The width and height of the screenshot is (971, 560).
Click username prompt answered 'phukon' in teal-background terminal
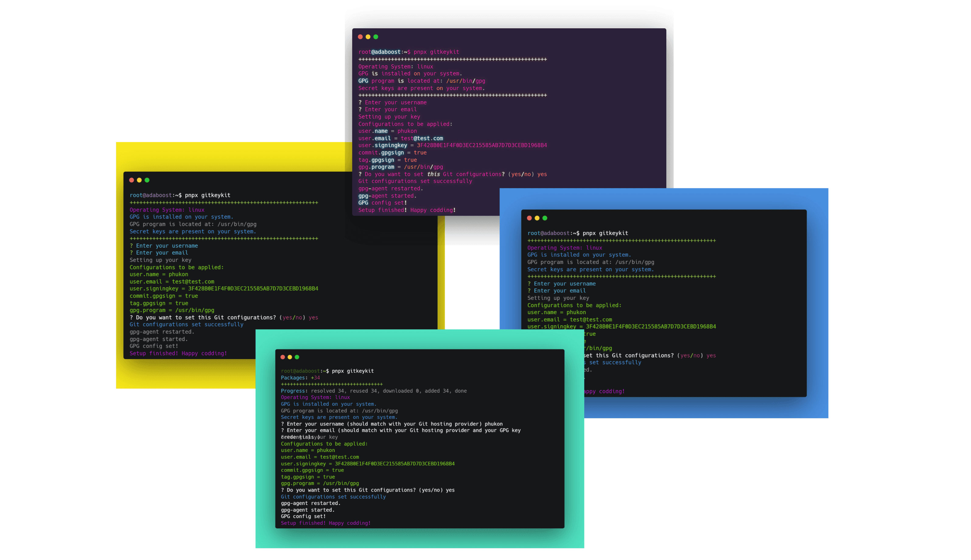point(392,424)
